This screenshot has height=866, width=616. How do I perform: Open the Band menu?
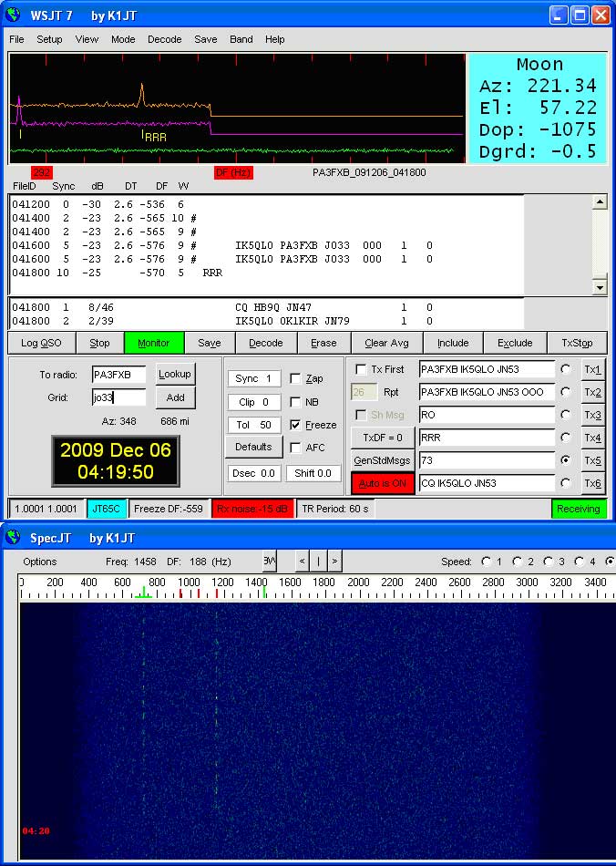(241, 39)
